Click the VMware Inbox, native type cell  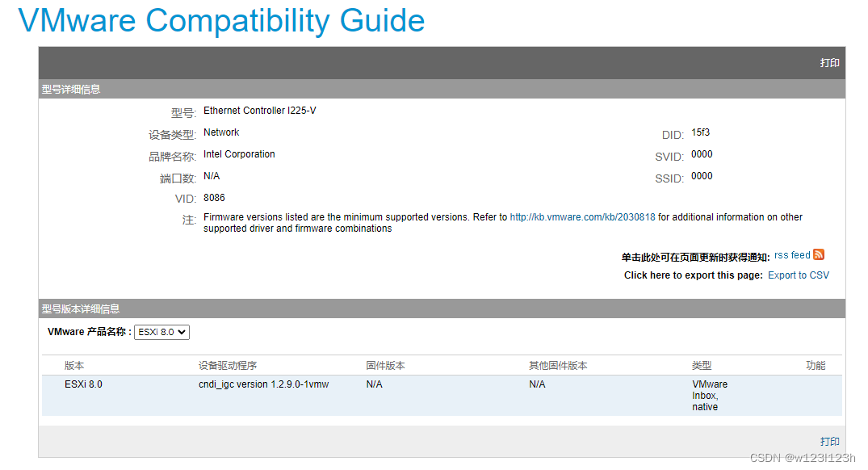pos(710,395)
